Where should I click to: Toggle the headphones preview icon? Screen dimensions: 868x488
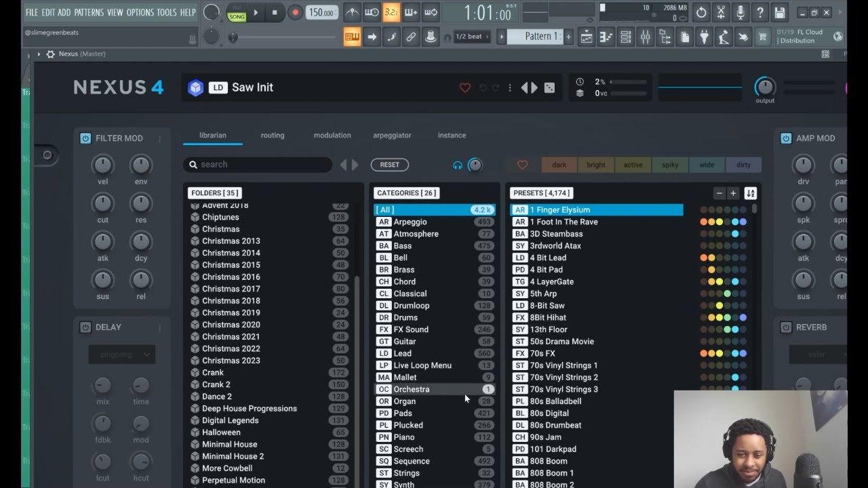(x=458, y=165)
